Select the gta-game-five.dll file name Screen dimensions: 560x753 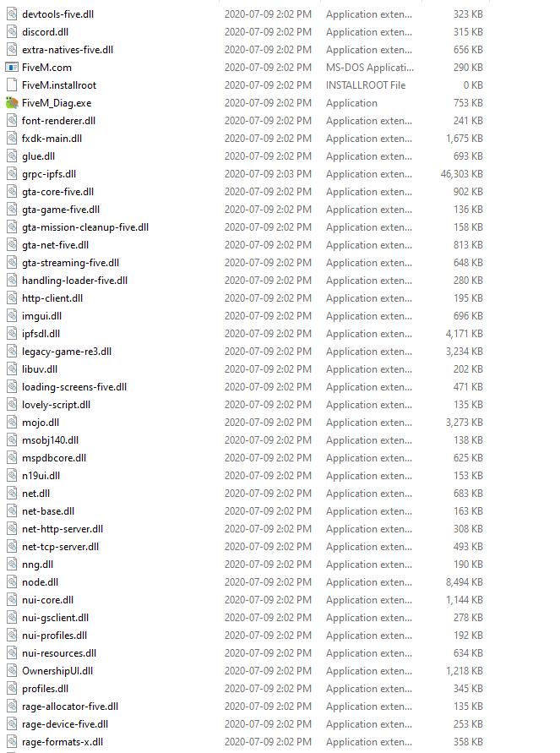pyautogui.click(x=61, y=210)
